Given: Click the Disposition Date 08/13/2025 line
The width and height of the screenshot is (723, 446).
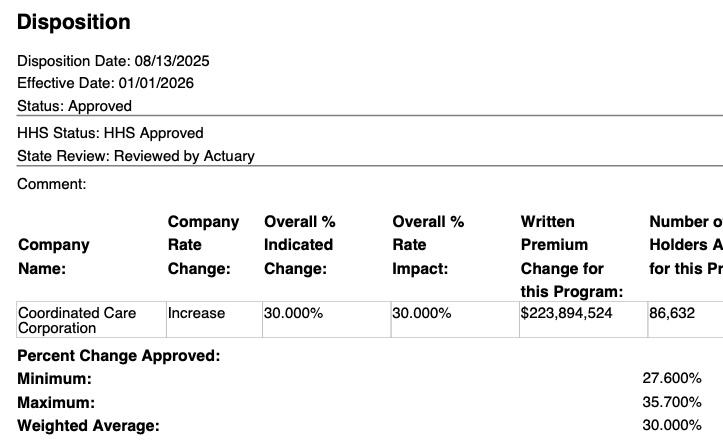Looking at the screenshot, I should 113,61.
